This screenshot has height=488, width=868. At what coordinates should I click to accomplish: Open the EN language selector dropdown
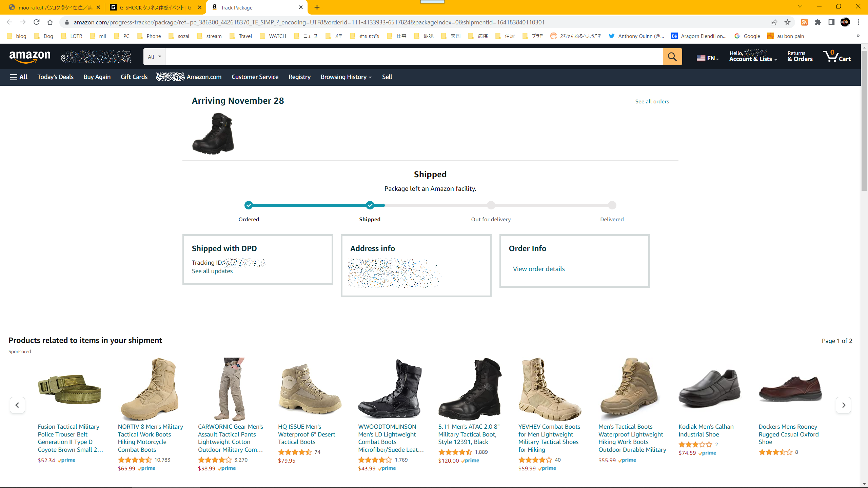[x=708, y=58]
